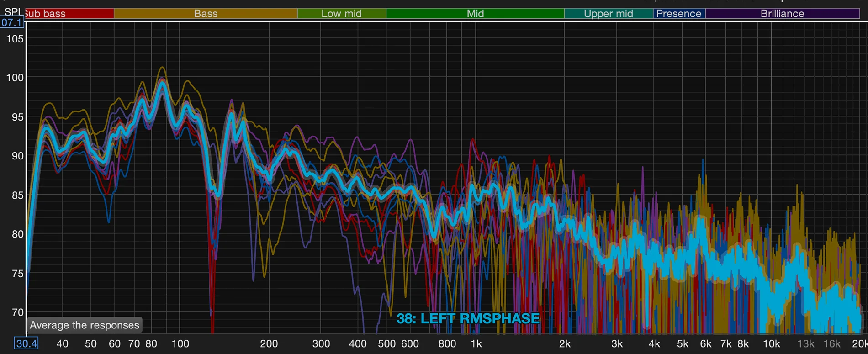
Task: Click the 10k frequency axis label
Action: (x=772, y=343)
